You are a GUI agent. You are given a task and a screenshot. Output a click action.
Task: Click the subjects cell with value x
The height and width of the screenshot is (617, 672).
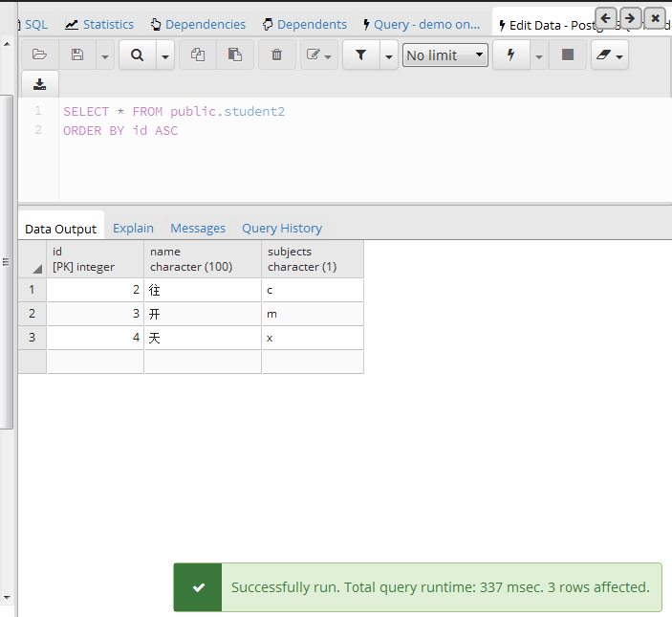[313, 338]
